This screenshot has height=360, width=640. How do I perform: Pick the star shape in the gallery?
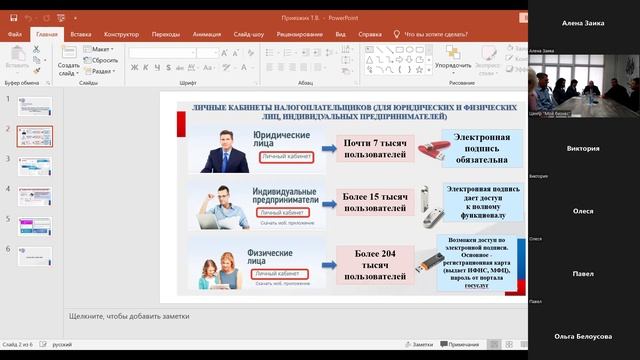coord(419,70)
